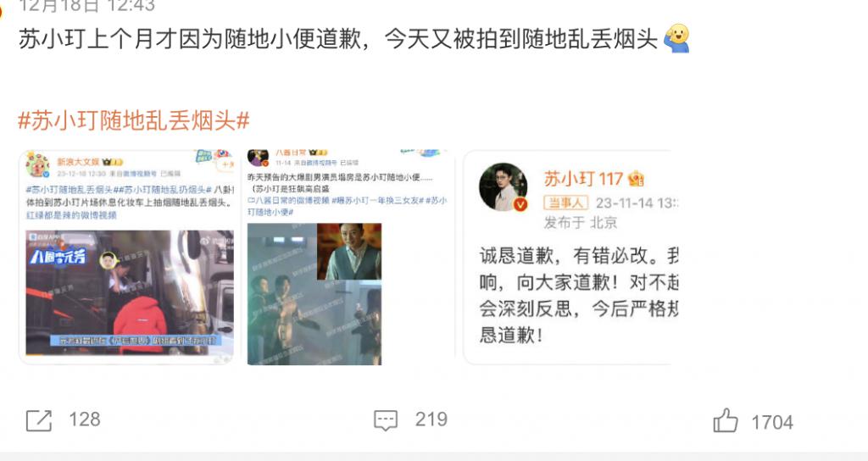868x461 pixels.
Task: Click the repost count 128
Action: click(x=85, y=419)
